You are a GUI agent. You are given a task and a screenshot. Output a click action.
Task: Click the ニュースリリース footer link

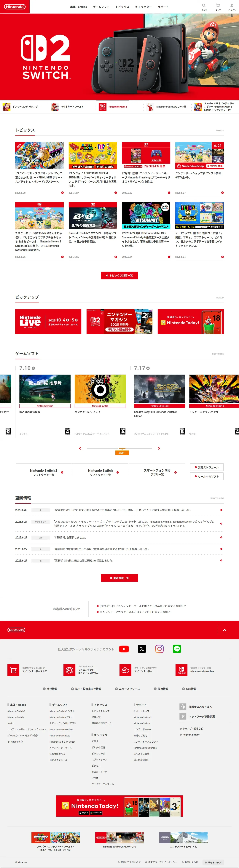point(128,689)
